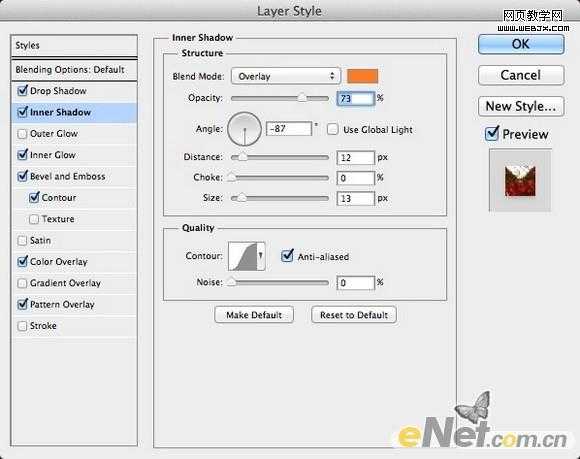The image size is (580, 459).
Task: Click the Angle dial control
Action: [244, 129]
